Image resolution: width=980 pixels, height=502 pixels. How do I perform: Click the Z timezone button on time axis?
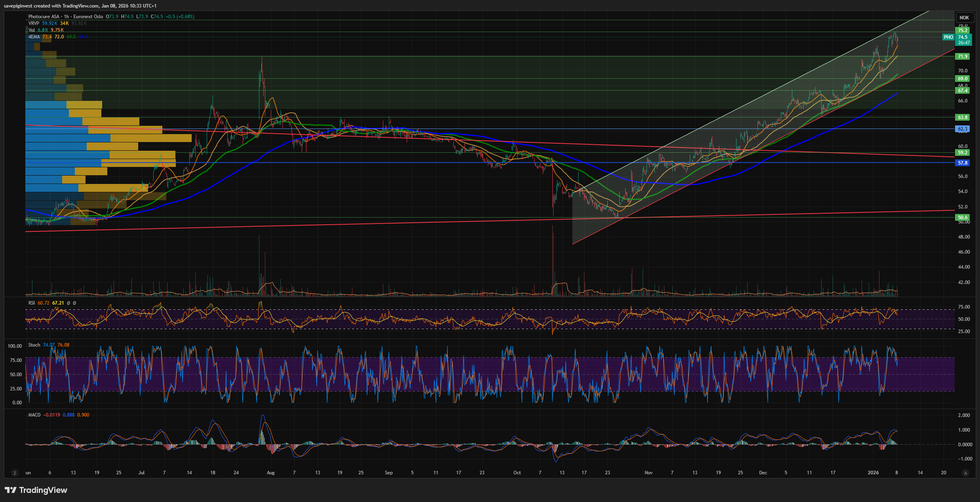pyautogui.click(x=15, y=473)
